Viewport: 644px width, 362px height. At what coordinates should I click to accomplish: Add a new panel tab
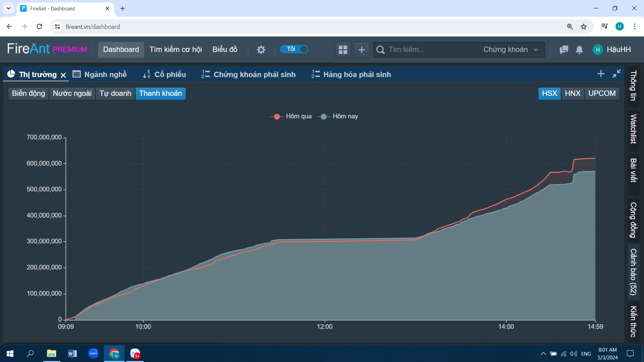click(601, 74)
